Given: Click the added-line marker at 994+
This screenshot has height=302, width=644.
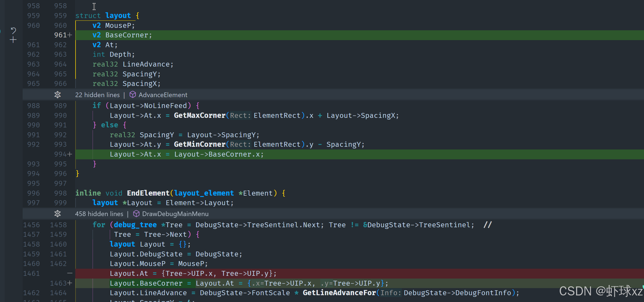Looking at the screenshot, I should coord(70,154).
